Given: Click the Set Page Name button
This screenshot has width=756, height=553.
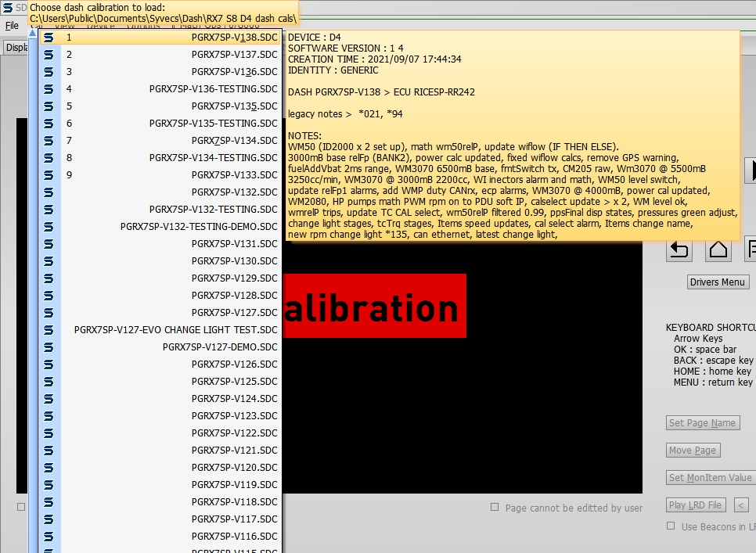Looking at the screenshot, I should point(702,423).
